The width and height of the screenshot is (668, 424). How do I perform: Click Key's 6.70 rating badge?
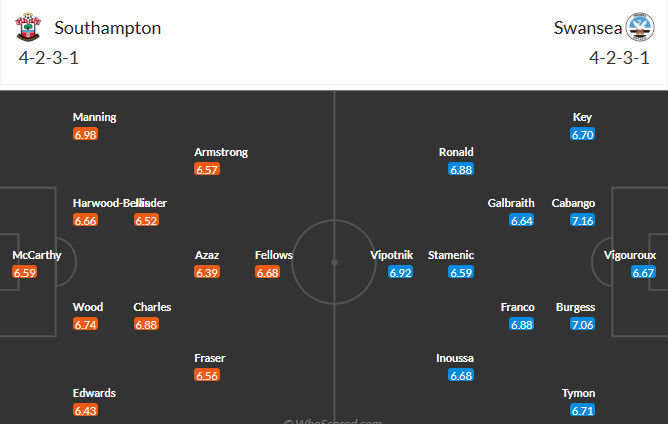click(583, 134)
